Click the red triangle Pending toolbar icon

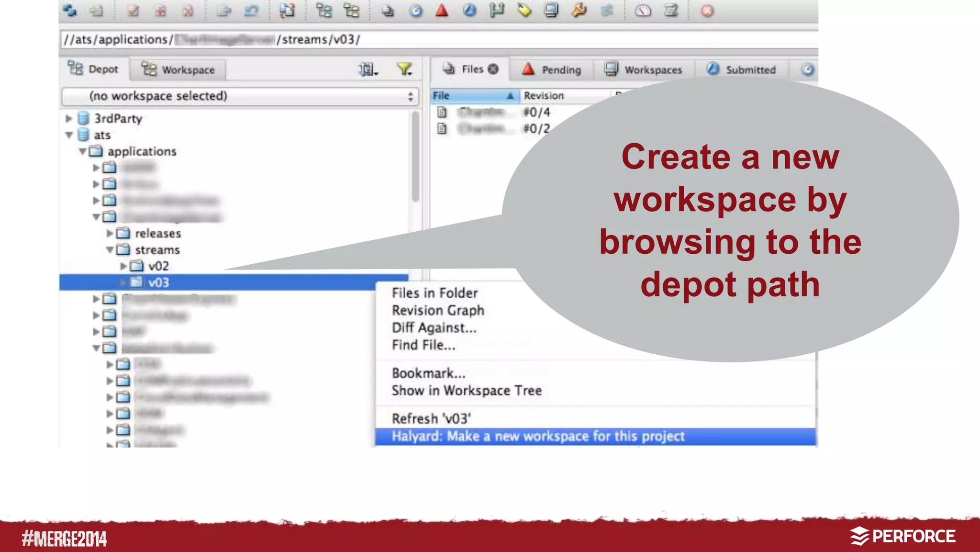(x=442, y=10)
